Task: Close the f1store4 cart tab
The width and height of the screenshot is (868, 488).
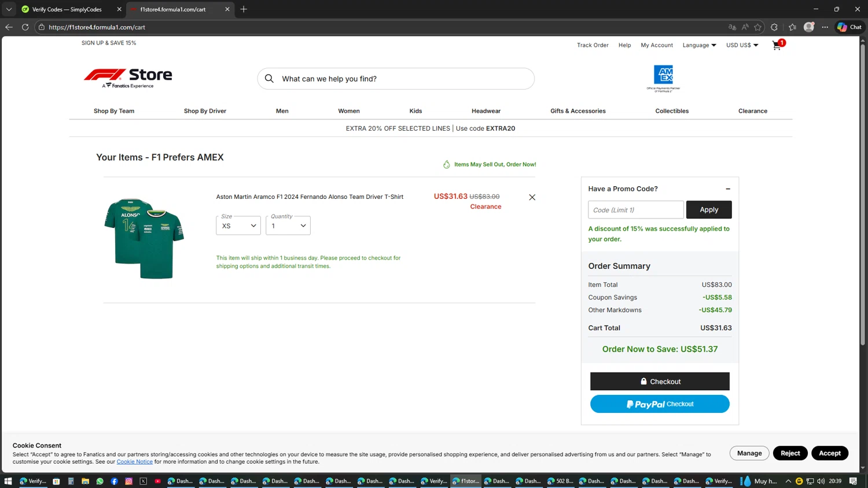Action: click(x=227, y=9)
